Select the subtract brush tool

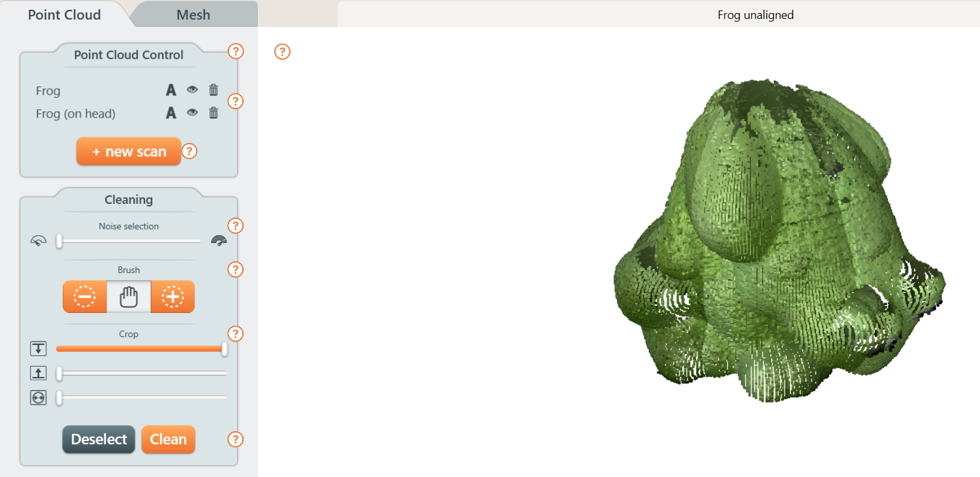point(85,297)
